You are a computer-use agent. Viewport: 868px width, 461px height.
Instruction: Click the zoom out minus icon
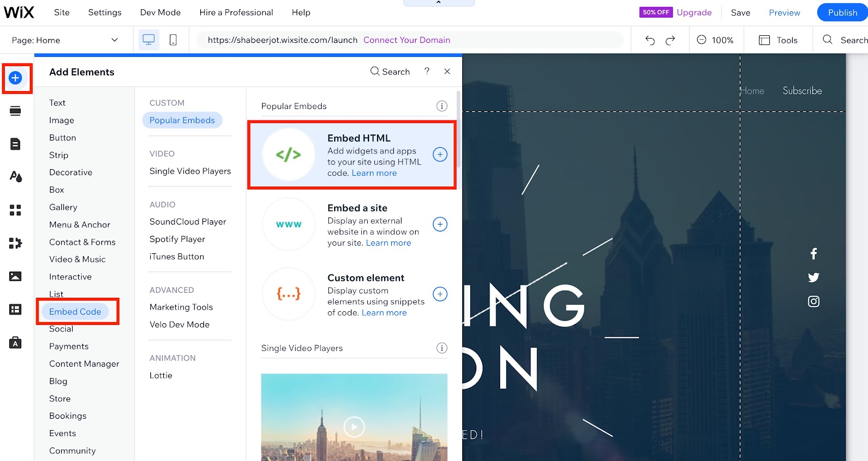click(701, 40)
